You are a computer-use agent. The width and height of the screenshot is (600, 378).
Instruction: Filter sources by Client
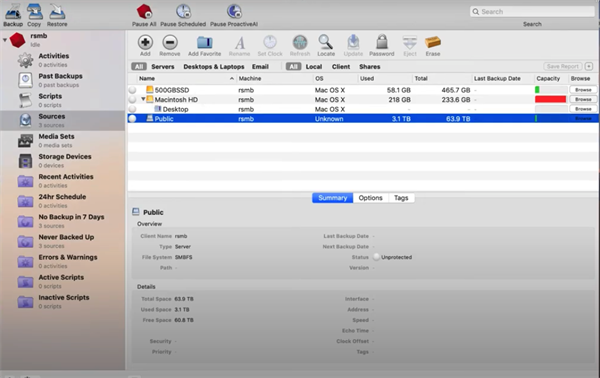[x=341, y=67]
